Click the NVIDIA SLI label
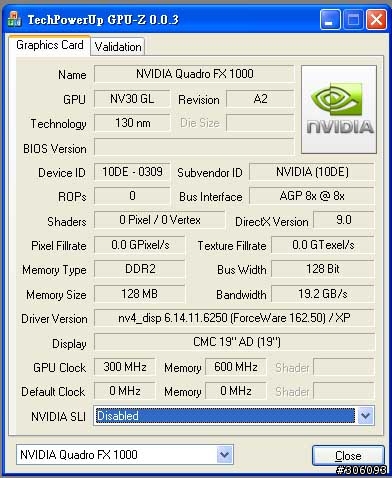Screen dimensions: 392x478 (x=58, y=417)
